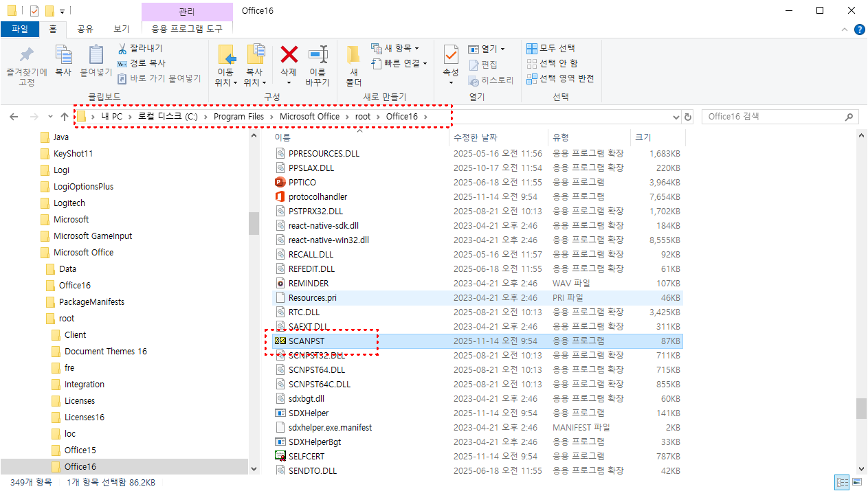This screenshot has height=491, width=868.
Task: Open the Help question mark icon
Action: (x=859, y=30)
